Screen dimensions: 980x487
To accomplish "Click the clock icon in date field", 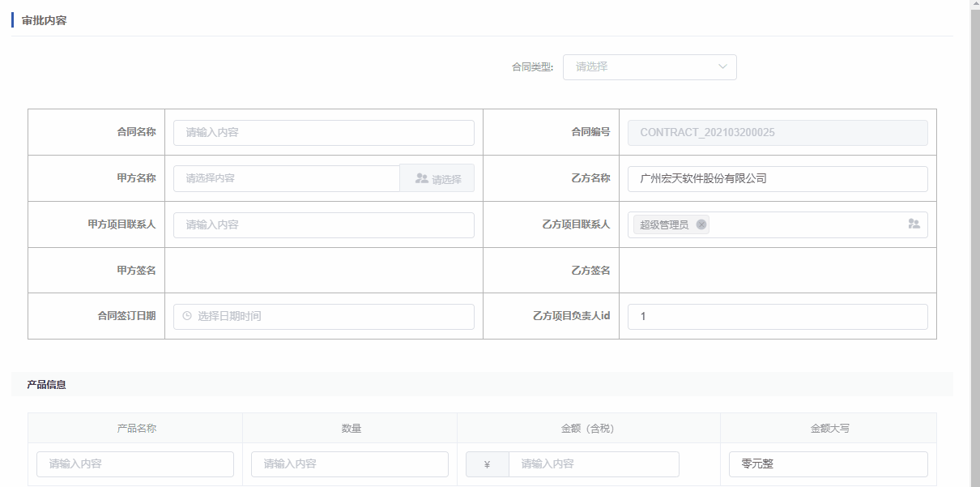I will (x=187, y=316).
